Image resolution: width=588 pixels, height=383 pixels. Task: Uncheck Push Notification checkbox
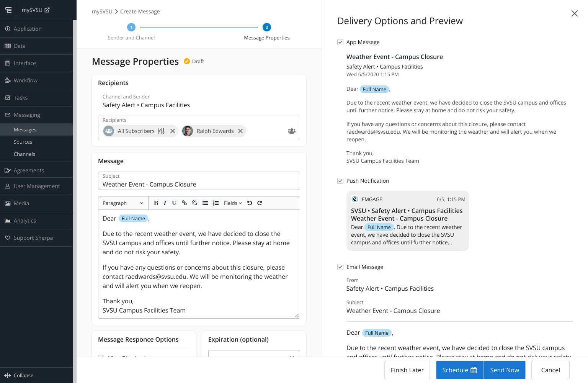[x=340, y=181]
